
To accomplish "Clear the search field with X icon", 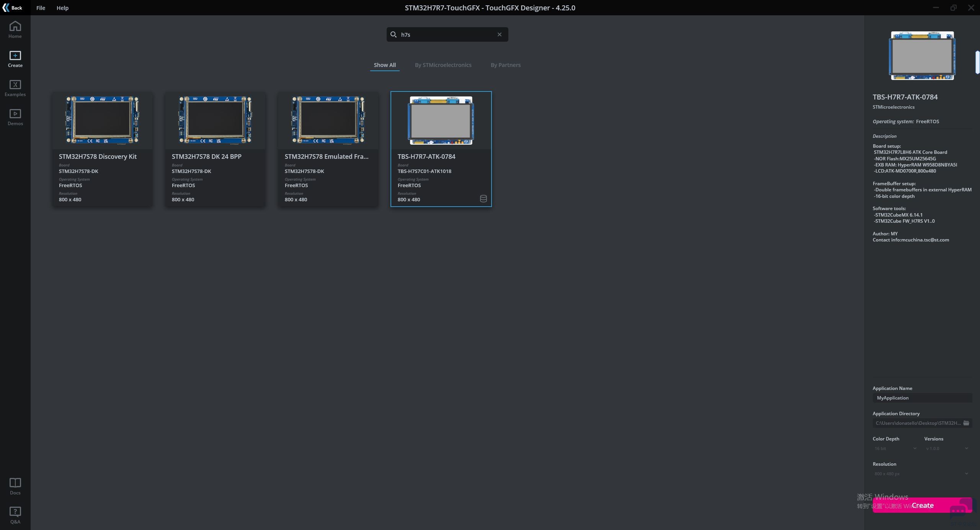I will [499, 34].
